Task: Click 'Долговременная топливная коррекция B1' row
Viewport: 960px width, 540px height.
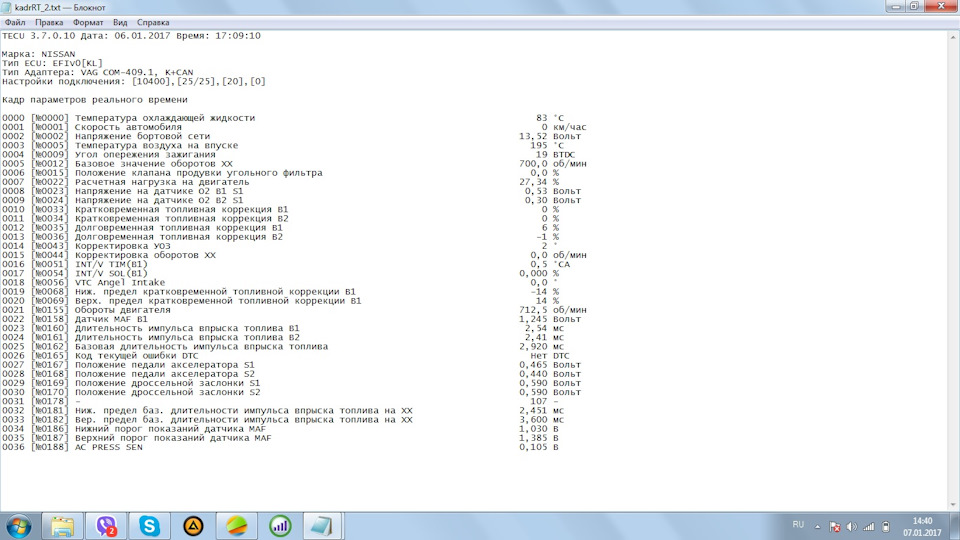Action: (280, 228)
